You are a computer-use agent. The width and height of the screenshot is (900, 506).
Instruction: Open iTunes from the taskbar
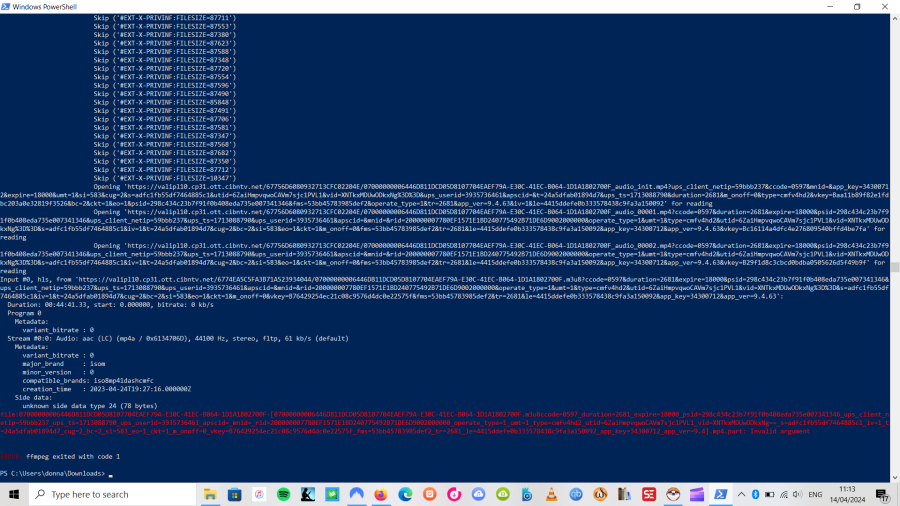(259, 494)
